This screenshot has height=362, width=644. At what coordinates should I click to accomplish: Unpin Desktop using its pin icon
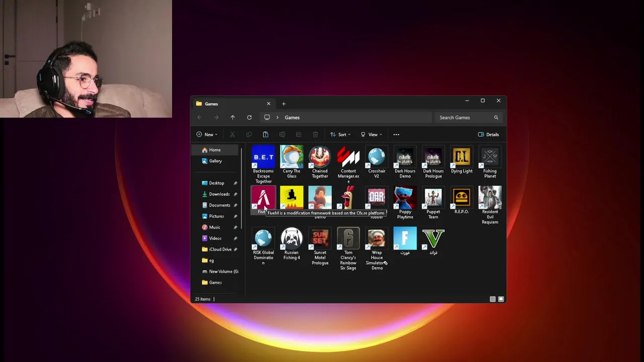point(235,183)
